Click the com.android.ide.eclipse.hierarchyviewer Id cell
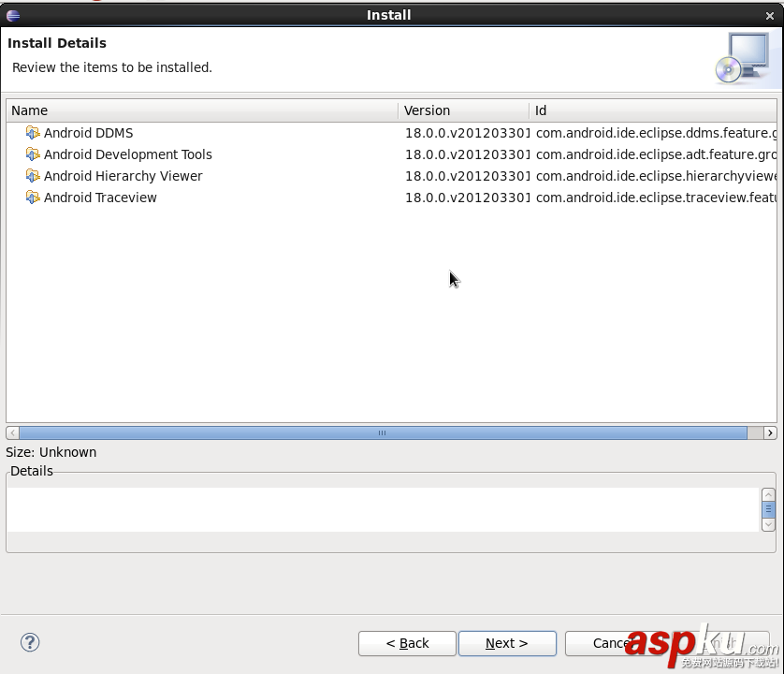The width and height of the screenshot is (784, 674). click(656, 176)
